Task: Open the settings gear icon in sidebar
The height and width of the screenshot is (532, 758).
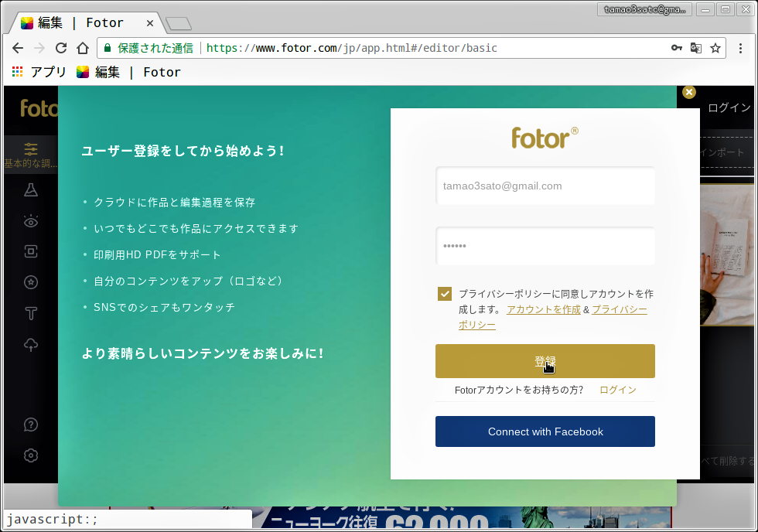Action: (31, 455)
